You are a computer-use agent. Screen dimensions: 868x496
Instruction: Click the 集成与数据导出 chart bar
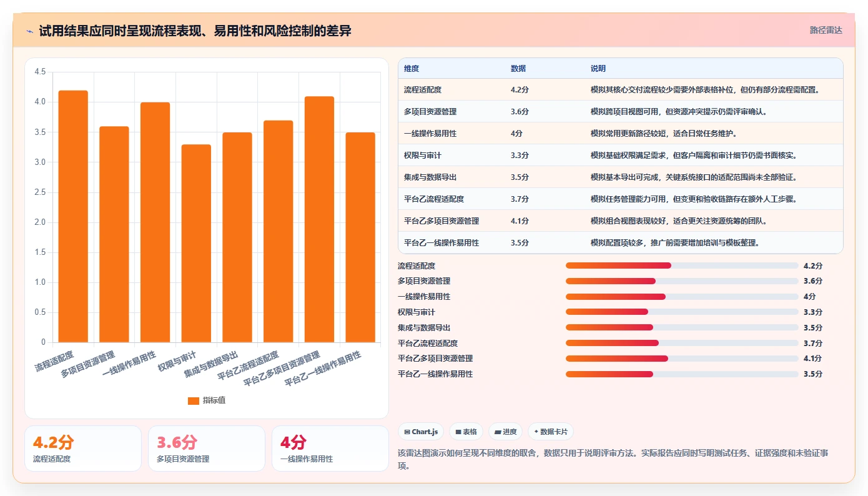coord(237,237)
